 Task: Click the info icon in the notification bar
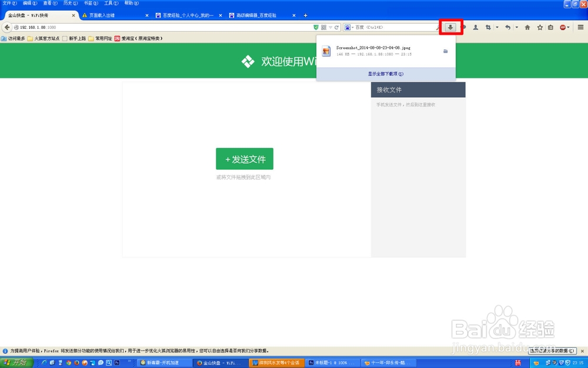5,351
